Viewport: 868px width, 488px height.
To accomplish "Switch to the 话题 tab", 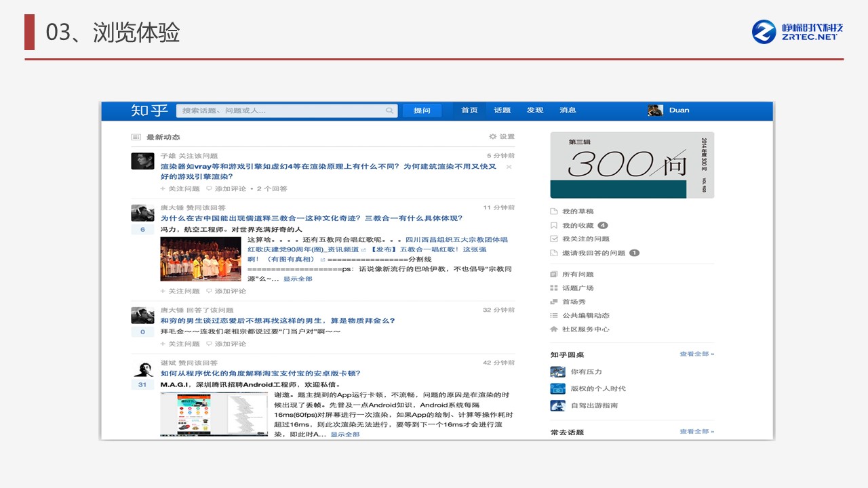I will tap(502, 110).
